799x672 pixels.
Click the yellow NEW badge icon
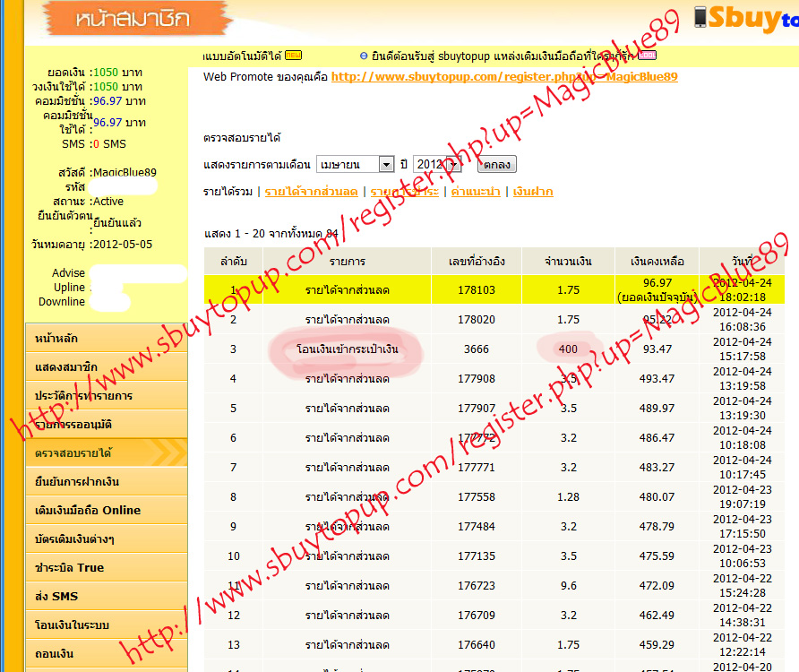coord(293,55)
